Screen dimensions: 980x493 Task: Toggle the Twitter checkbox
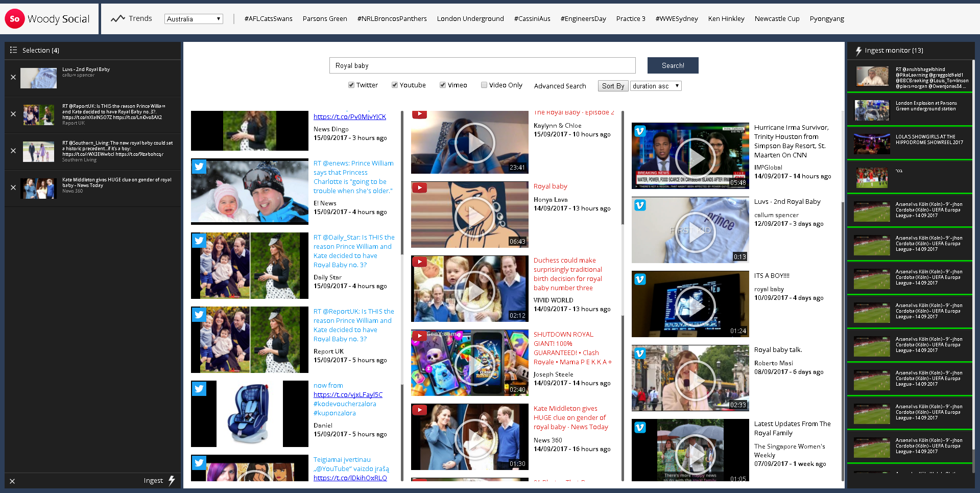351,85
